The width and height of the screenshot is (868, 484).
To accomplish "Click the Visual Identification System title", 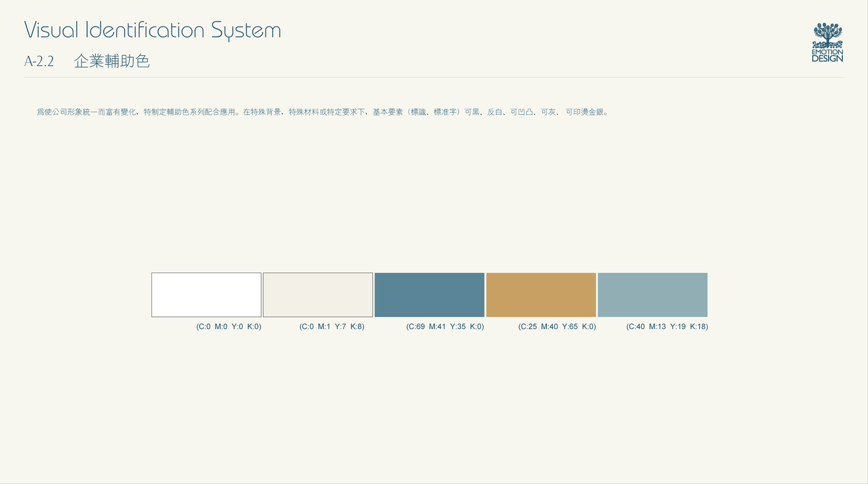I will click(x=153, y=30).
